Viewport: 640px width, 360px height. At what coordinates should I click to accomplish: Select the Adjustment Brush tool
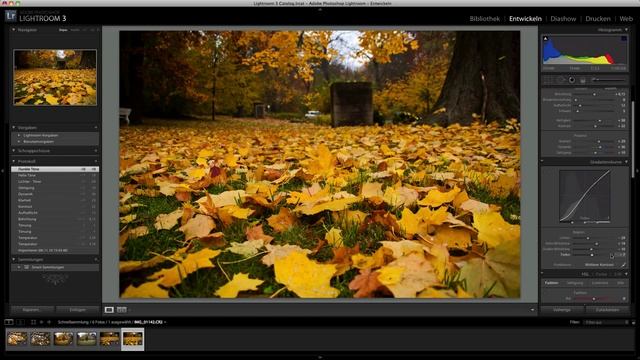(608, 80)
